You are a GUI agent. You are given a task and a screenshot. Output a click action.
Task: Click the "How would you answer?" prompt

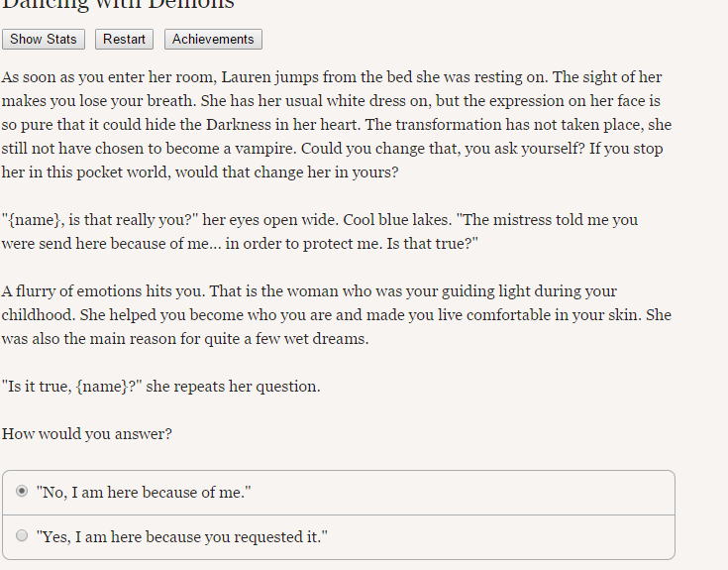(x=87, y=434)
